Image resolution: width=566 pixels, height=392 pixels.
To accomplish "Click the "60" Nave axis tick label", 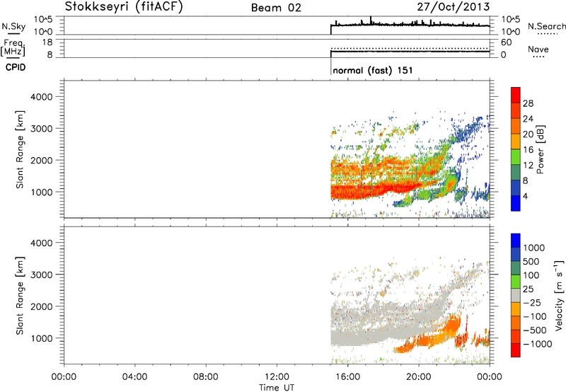I will (x=506, y=42).
